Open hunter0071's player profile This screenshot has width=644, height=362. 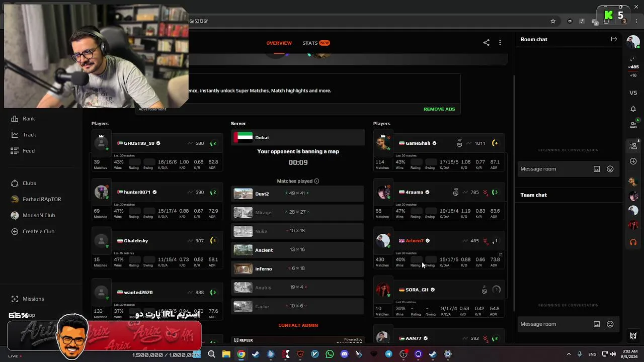pos(137,192)
